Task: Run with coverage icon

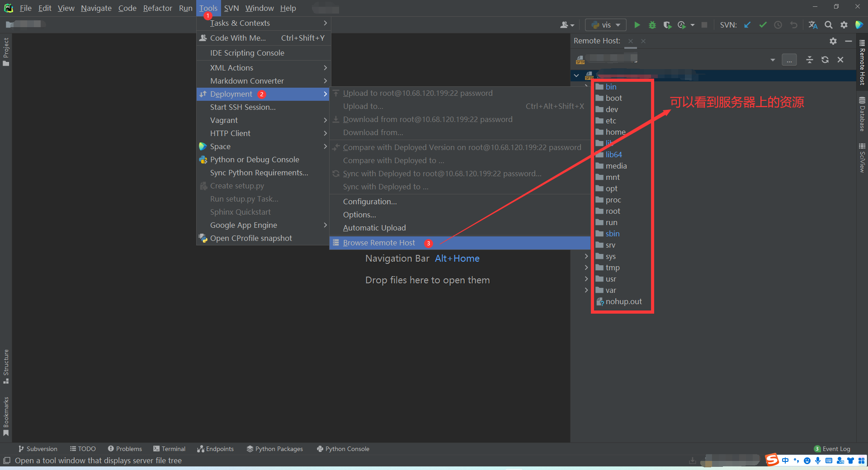Action: (x=667, y=25)
